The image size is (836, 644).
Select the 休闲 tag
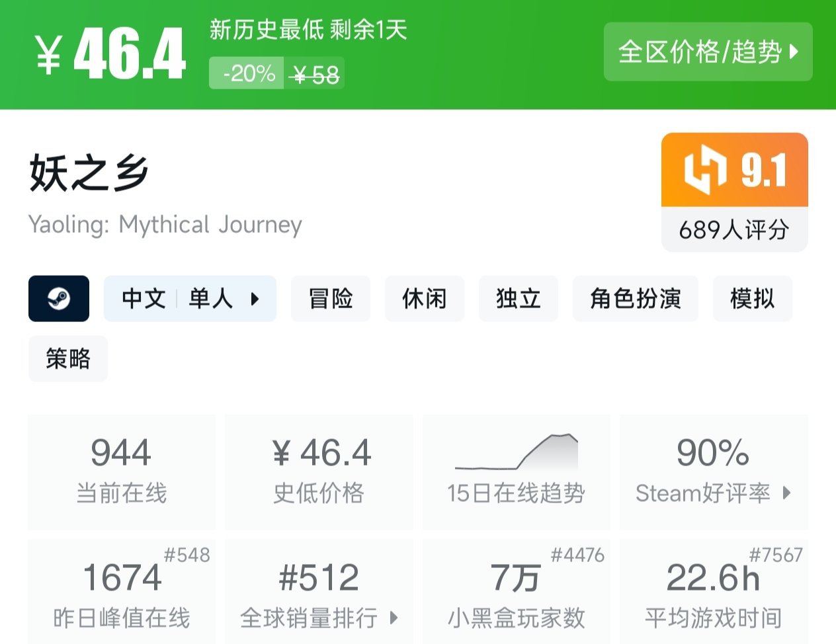click(425, 299)
